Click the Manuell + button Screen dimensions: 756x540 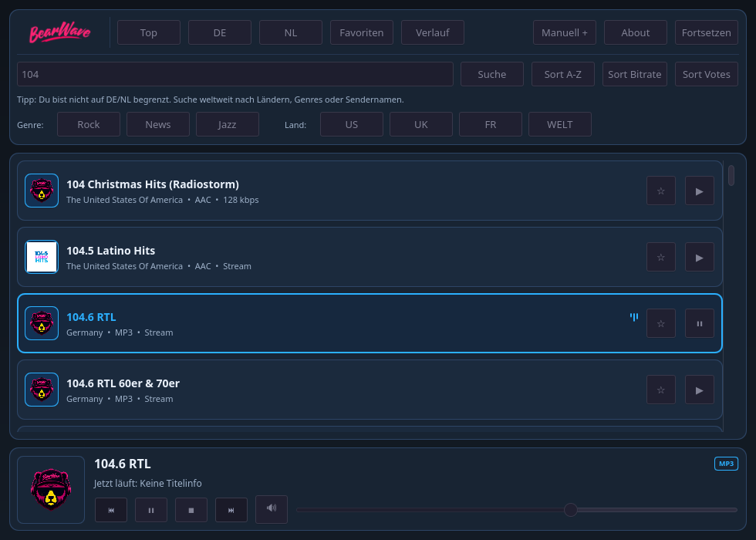point(564,32)
